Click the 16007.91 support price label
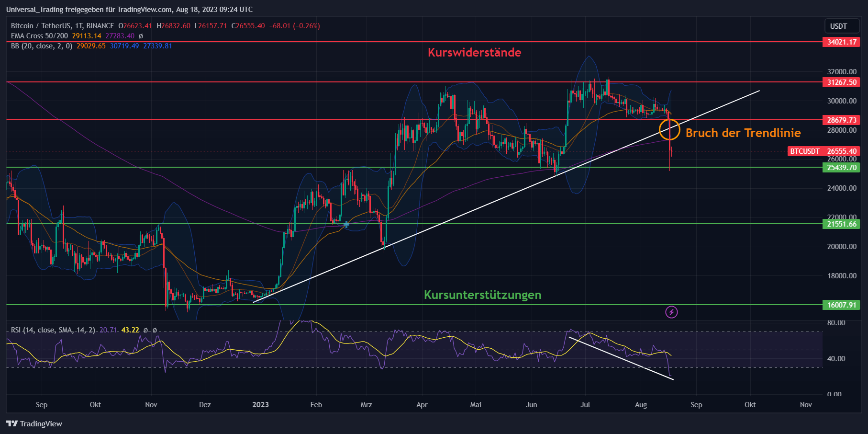The image size is (868, 434). 841,305
